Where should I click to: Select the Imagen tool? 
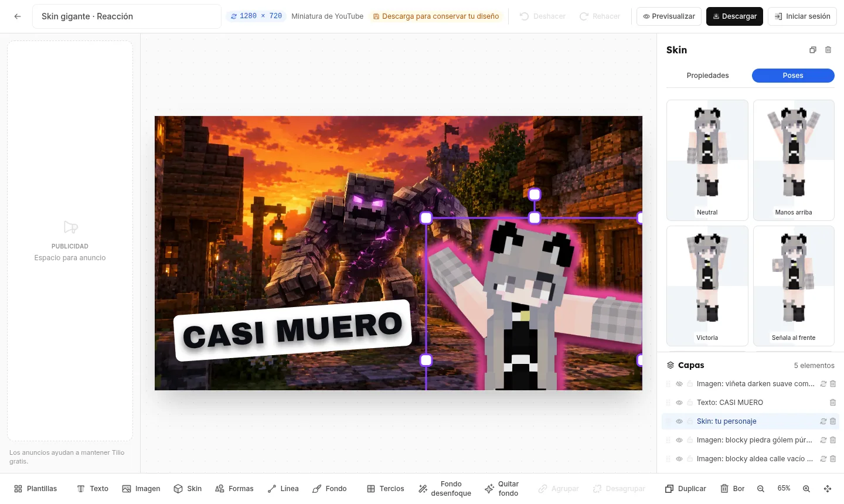coord(141,489)
